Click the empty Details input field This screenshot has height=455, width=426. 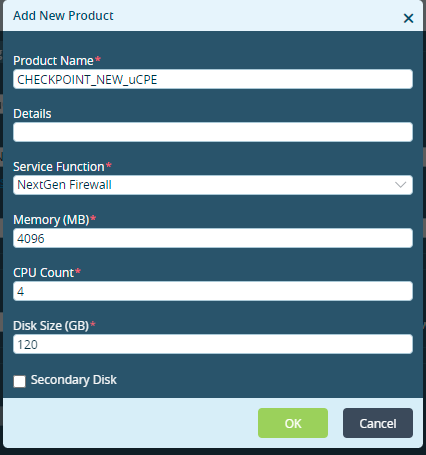click(x=213, y=132)
